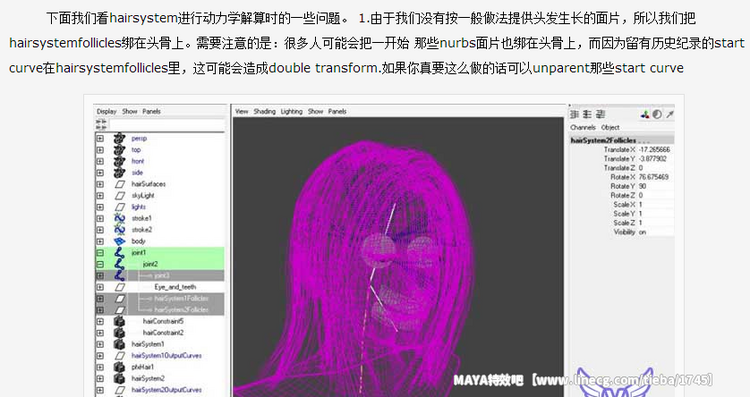The image size is (750, 397).
Task: Open the viewport Shading menu
Action: point(265,111)
